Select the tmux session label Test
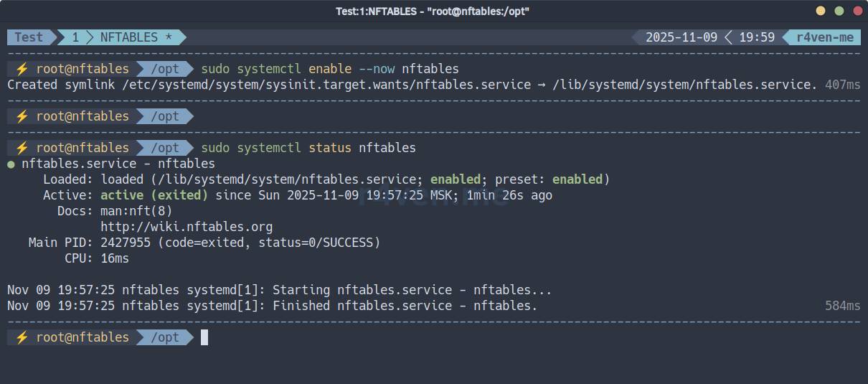The image size is (868, 384). coord(29,37)
